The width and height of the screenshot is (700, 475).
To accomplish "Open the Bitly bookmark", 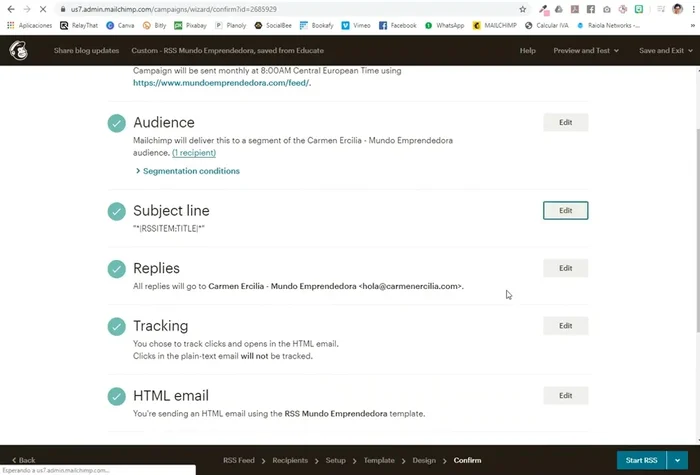I will [154, 25].
